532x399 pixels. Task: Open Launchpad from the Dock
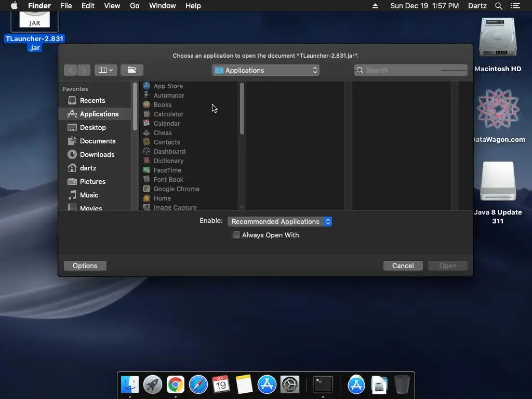pos(153,384)
